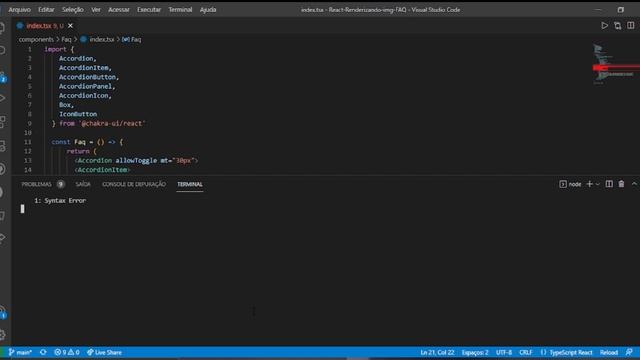Change file encoding UTF-8
The width and height of the screenshot is (640, 360).
coord(504,352)
